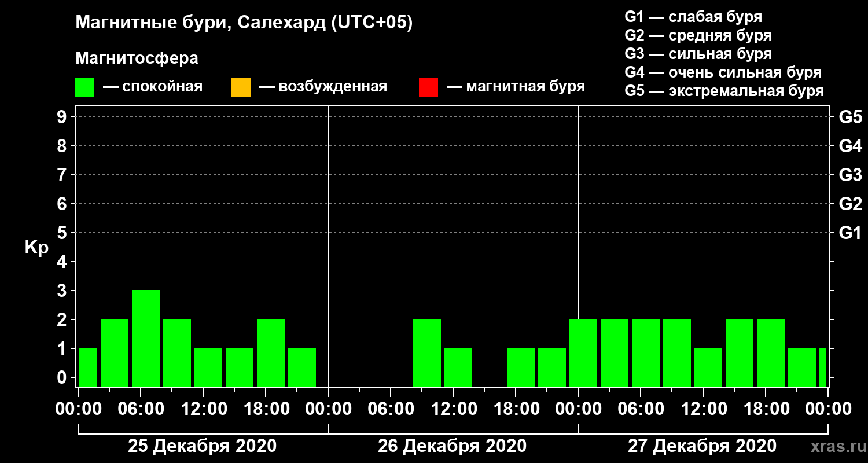Viewport: 868px width, 463px height.
Task: Click the right-axis 'G3' storm level label
Action: (851, 175)
